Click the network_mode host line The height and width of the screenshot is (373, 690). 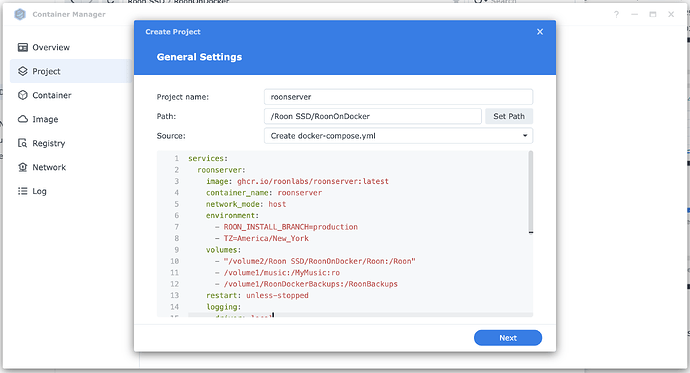point(246,204)
